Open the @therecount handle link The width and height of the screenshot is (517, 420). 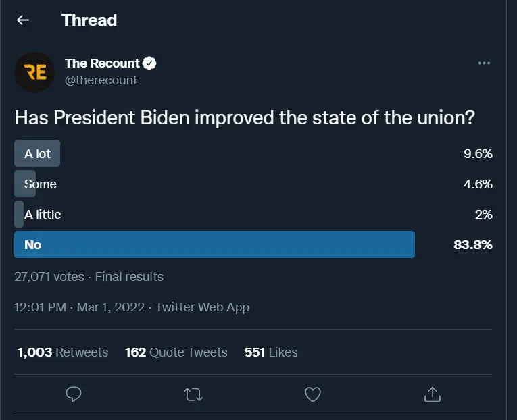coord(101,80)
